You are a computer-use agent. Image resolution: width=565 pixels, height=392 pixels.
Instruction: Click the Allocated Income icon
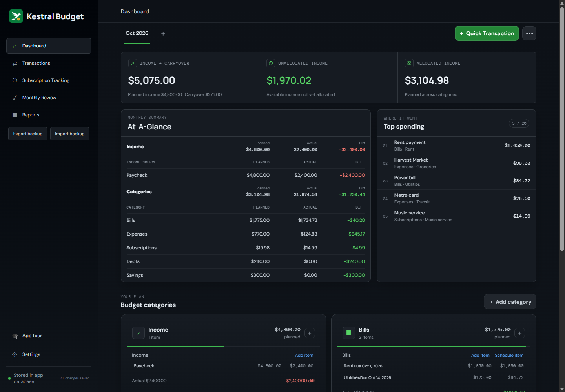click(409, 63)
